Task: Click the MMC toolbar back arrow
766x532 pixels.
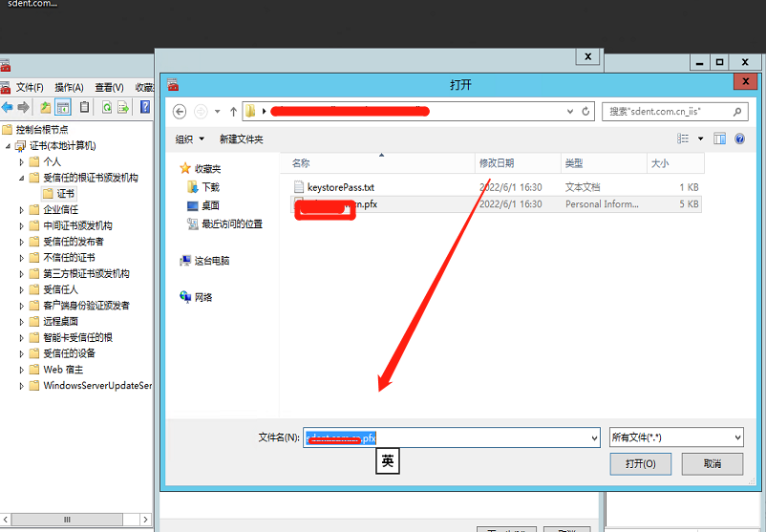Action: click(8, 107)
